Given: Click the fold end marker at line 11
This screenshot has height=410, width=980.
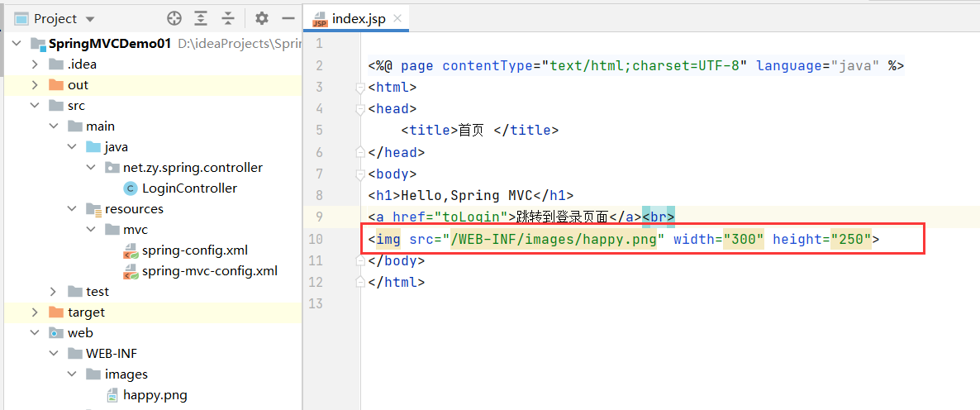Looking at the screenshot, I should (359, 260).
